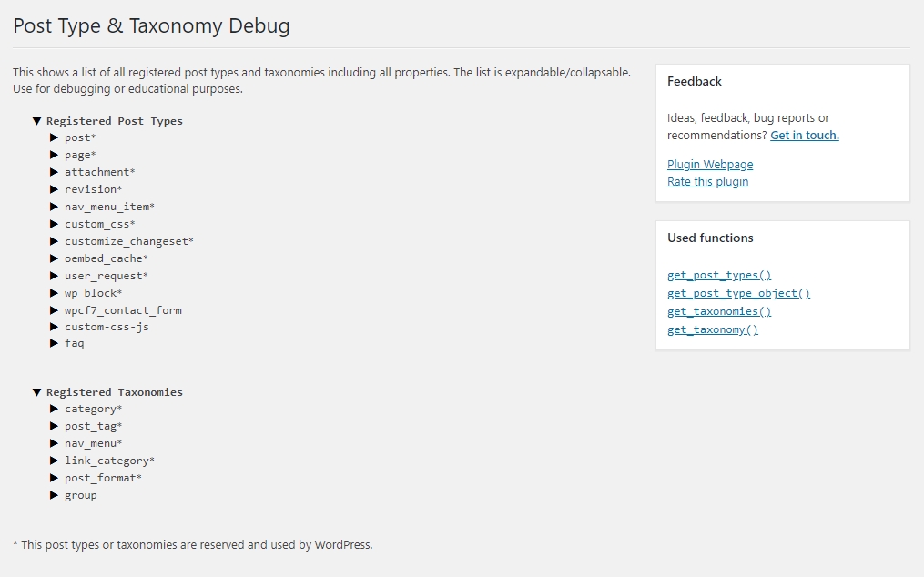Collapse the Registered Post Types list
924x577 pixels.
coord(36,121)
